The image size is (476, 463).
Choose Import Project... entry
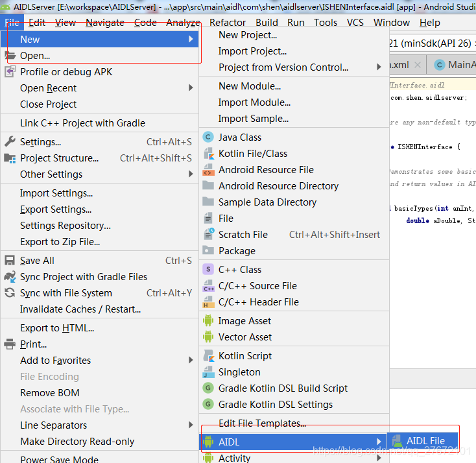pyautogui.click(x=294, y=51)
